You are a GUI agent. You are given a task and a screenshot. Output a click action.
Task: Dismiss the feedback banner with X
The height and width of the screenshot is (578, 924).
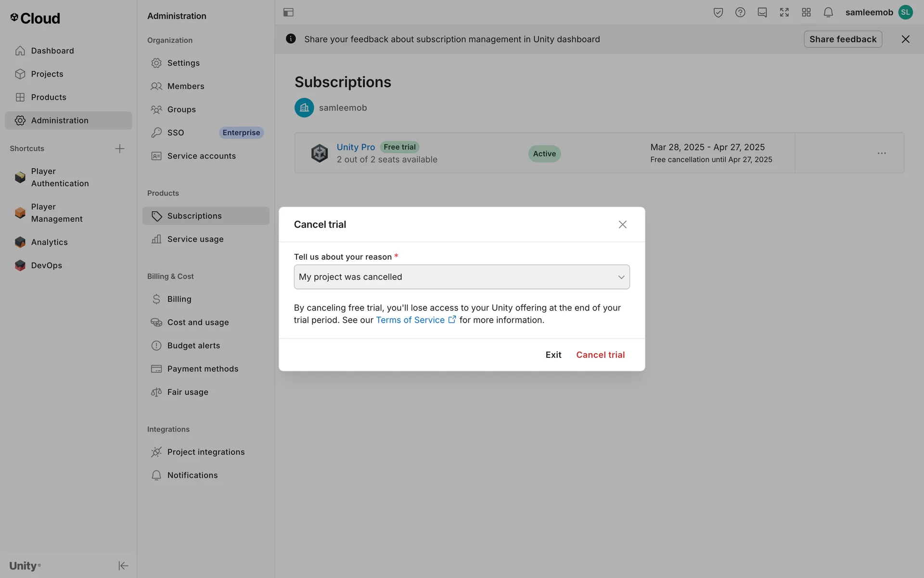coord(905,39)
